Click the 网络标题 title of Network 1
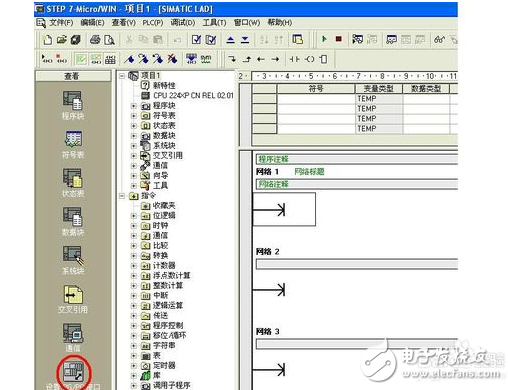Viewport: 508px width, 390px height. (309, 172)
